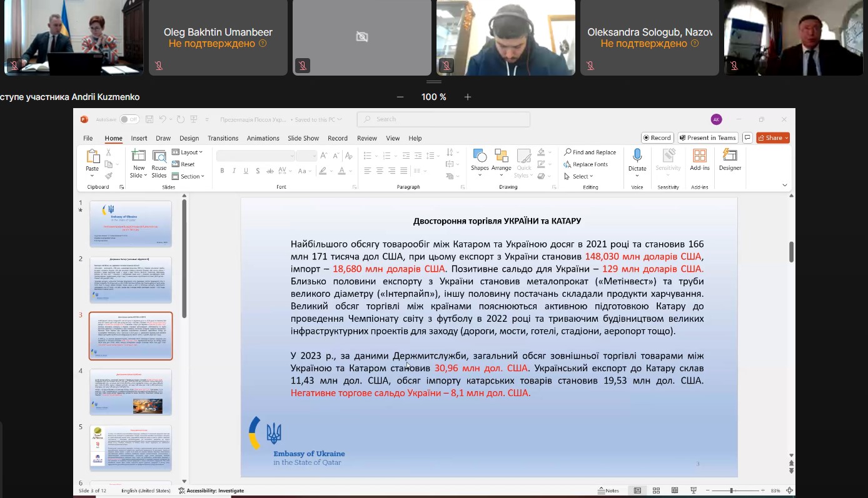The width and height of the screenshot is (868, 498).
Task: Switch to Slide Sorter view in status bar
Action: [x=656, y=491]
